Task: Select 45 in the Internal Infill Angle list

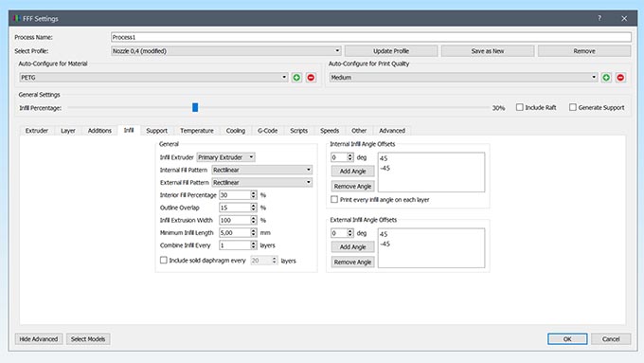Action: (384, 158)
